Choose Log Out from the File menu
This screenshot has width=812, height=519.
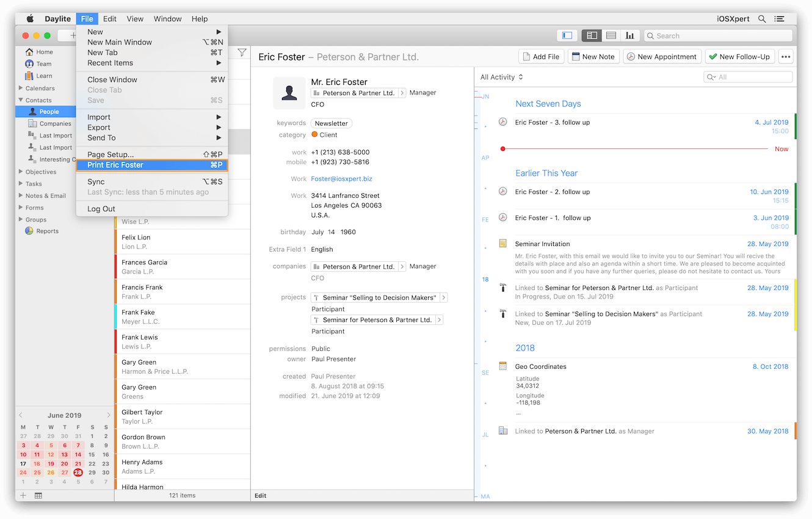152,209
